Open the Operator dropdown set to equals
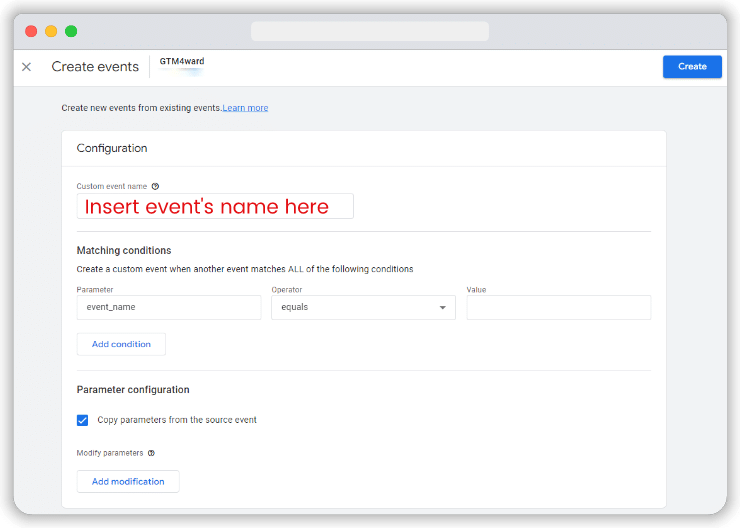 [363, 307]
